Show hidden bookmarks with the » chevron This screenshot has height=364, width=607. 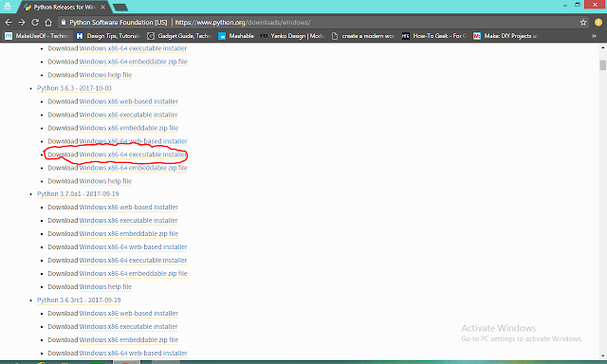point(594,36)
